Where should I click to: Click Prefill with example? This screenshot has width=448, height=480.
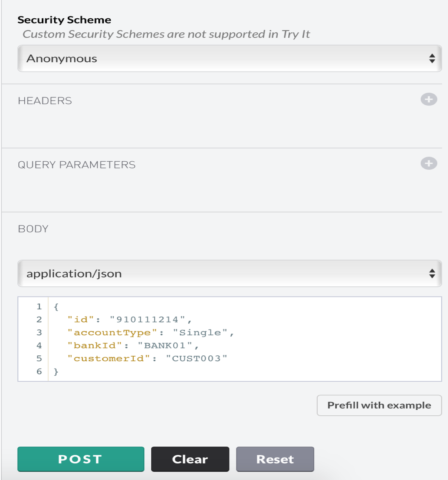(379, 406)
